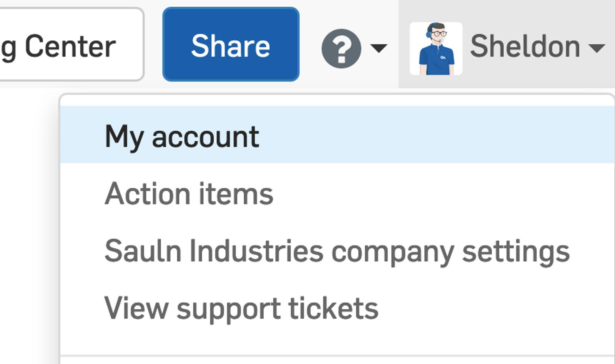Image resolution: width=615 pixels, height=364 pixels.
Task: Click Sheldon's user avatar picture
Action: coord(436,48)
